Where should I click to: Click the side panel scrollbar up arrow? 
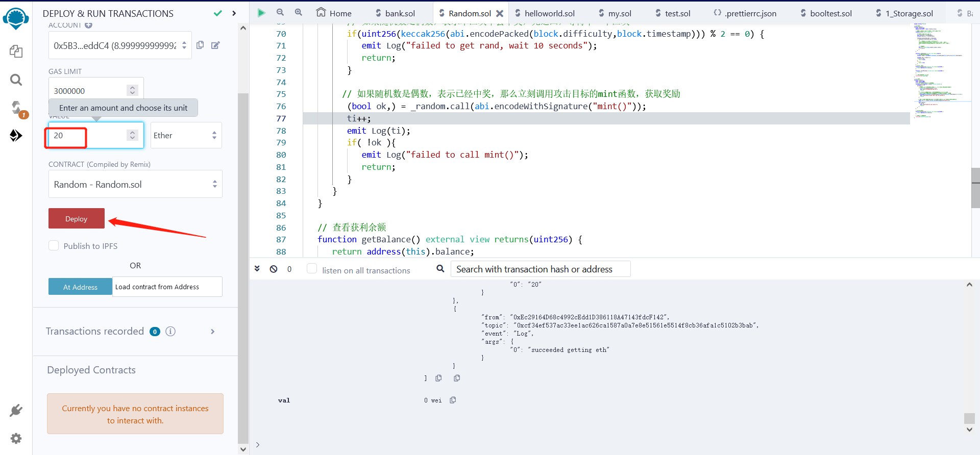coord(243,28)
